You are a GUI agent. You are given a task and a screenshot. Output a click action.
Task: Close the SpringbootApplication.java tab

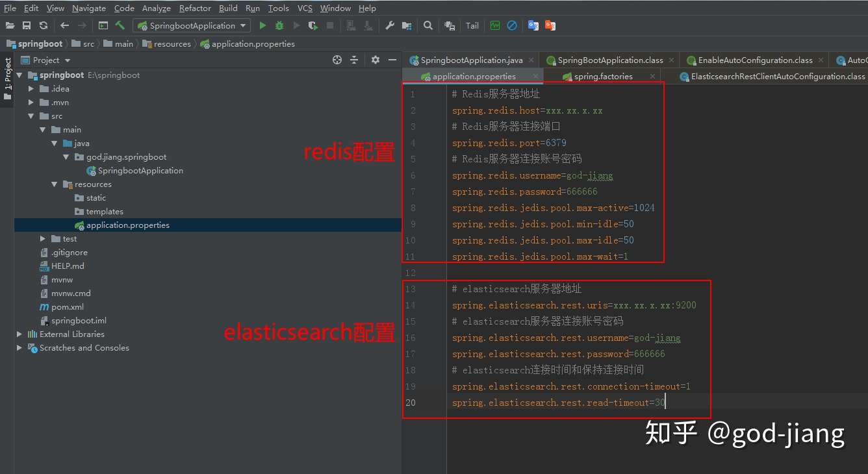point(531,60)
